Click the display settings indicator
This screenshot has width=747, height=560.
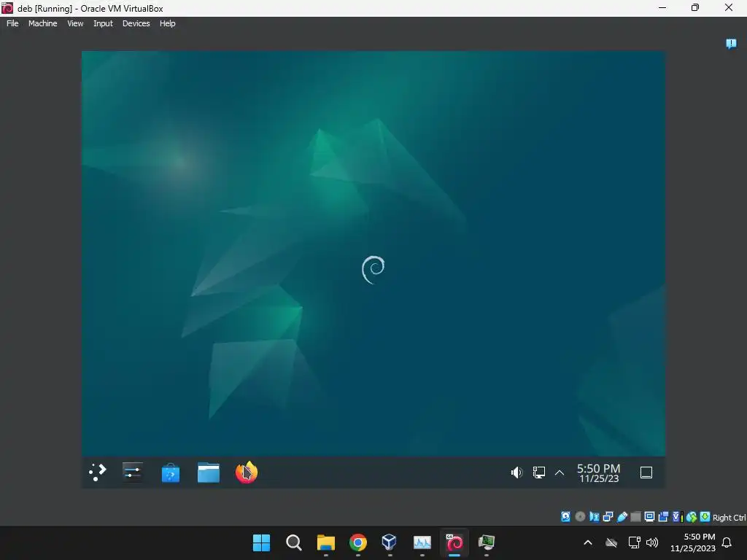[649, 517]
